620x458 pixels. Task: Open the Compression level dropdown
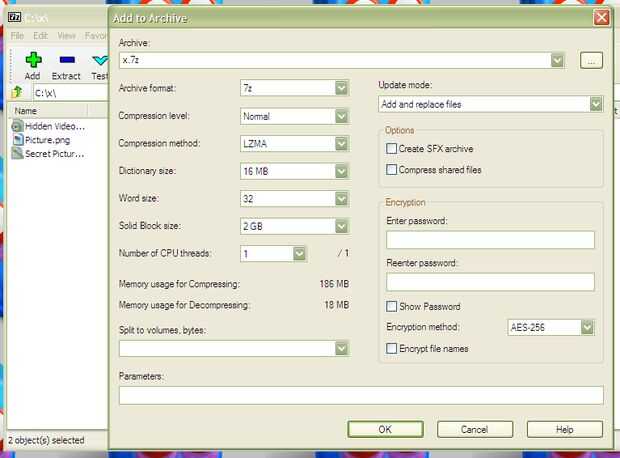pyautogui.click(x=341, y=116)
